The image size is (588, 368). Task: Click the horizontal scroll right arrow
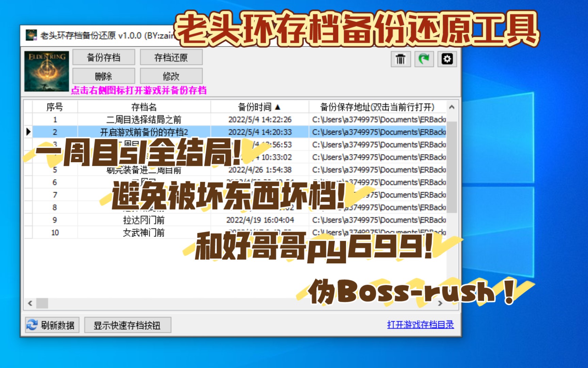pyautogui.click(x=440, y=303)
